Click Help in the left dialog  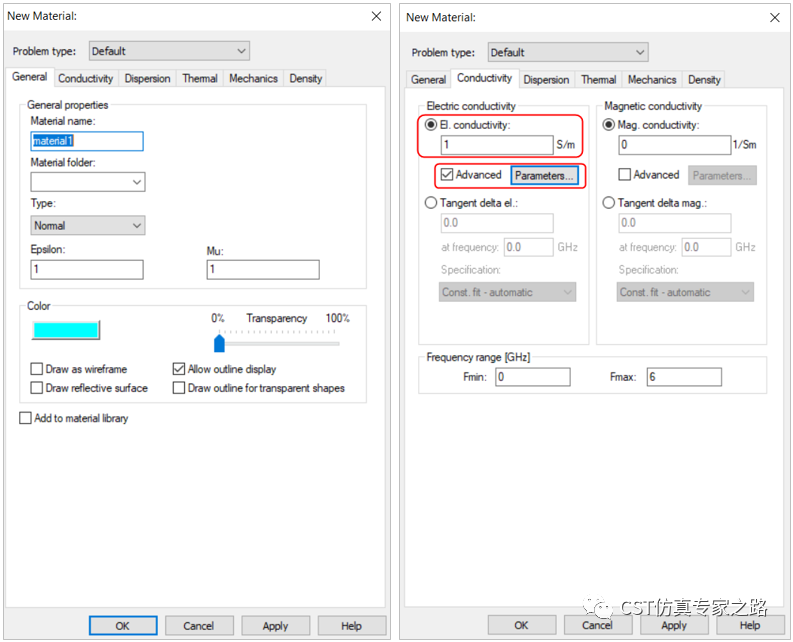351,625
